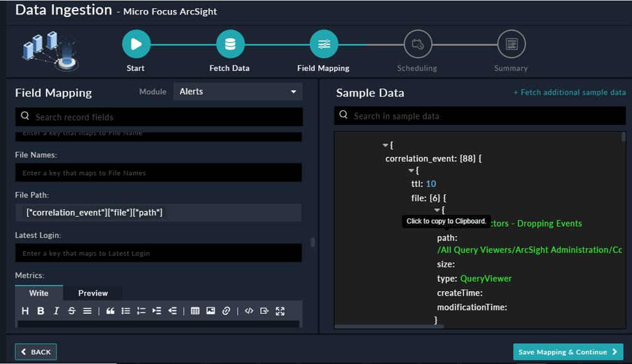Insert a table in Metrics editor

[195, 311]
